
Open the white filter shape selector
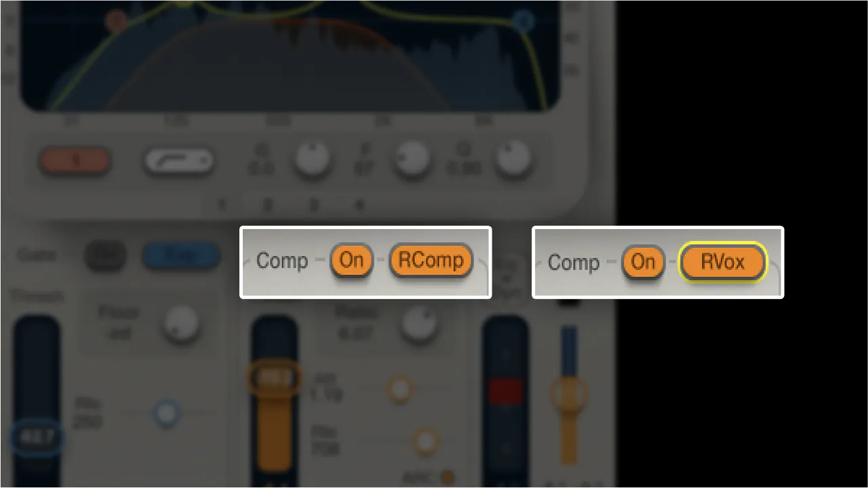(179, 161)
